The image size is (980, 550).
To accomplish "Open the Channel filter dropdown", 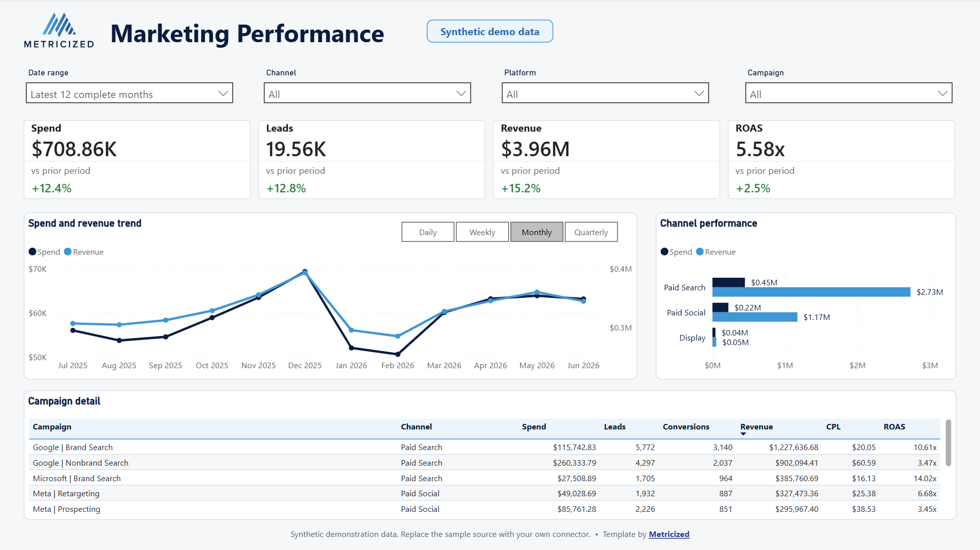I will tap(367, 93).
